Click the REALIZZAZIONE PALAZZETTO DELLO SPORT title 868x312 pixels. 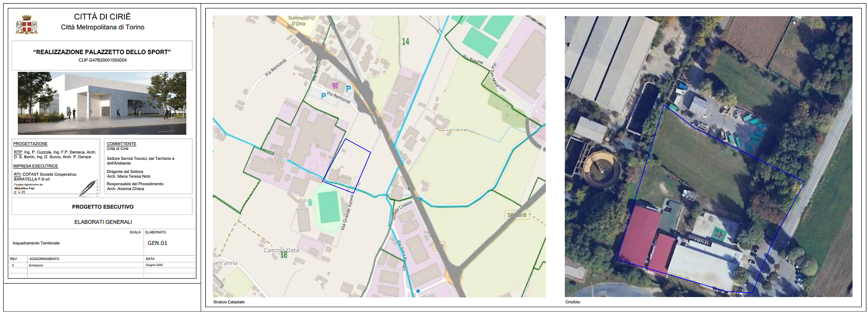(x=102, y=52)
